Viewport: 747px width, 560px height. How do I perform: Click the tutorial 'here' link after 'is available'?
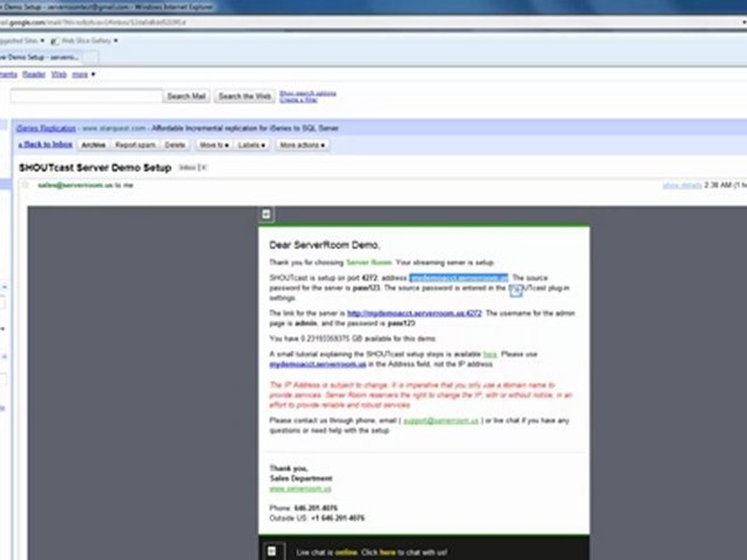pos(489,355)
